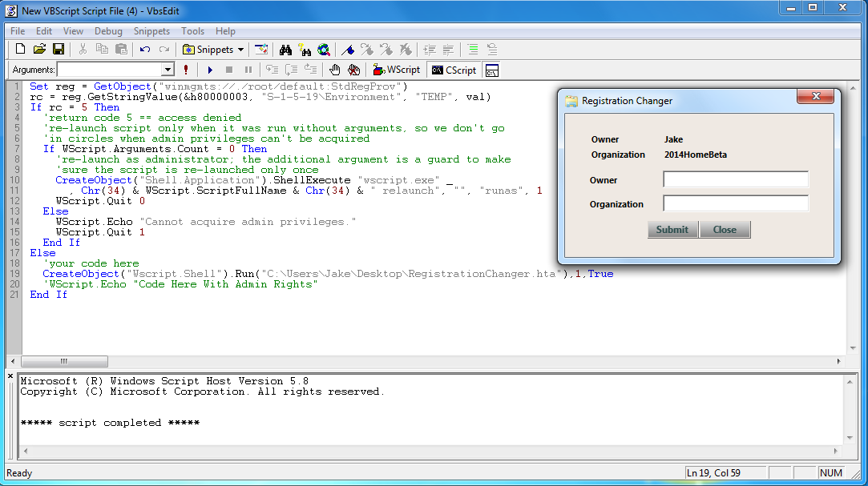Focus the Organization text field

point(736,203)
